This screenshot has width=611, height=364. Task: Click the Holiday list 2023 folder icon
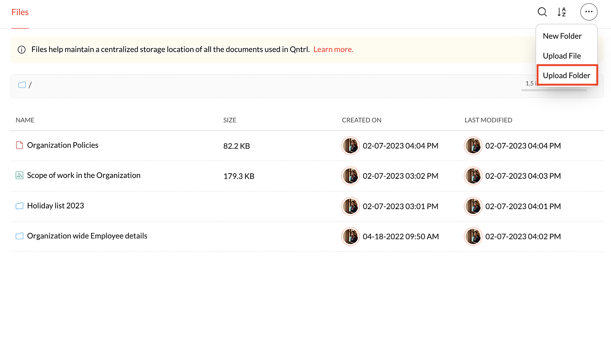coord(20,206)
